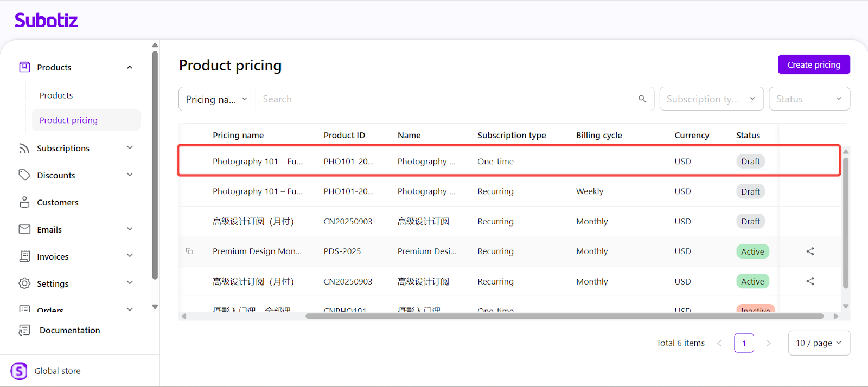Viewport: 868px width, 387px height.
Task: Open the Pricing name search-type dropdown
Action: coord(217,99)
